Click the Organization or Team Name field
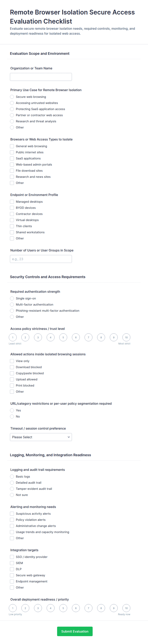 tap(41, 77)
